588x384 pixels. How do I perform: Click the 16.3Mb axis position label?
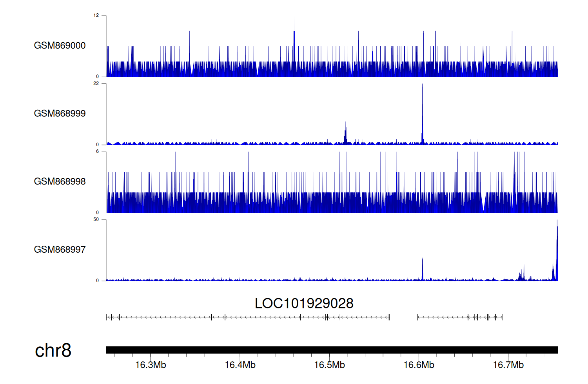tap(151, 365)
